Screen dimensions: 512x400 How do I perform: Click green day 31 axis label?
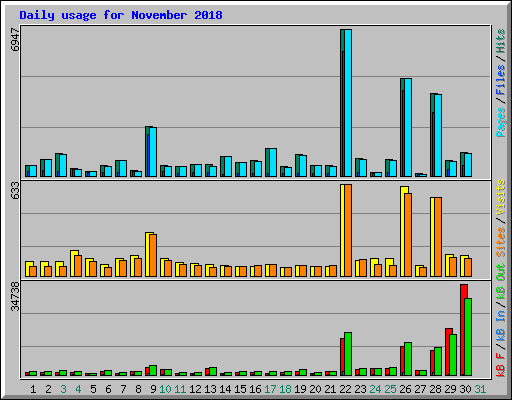[480, 389]
